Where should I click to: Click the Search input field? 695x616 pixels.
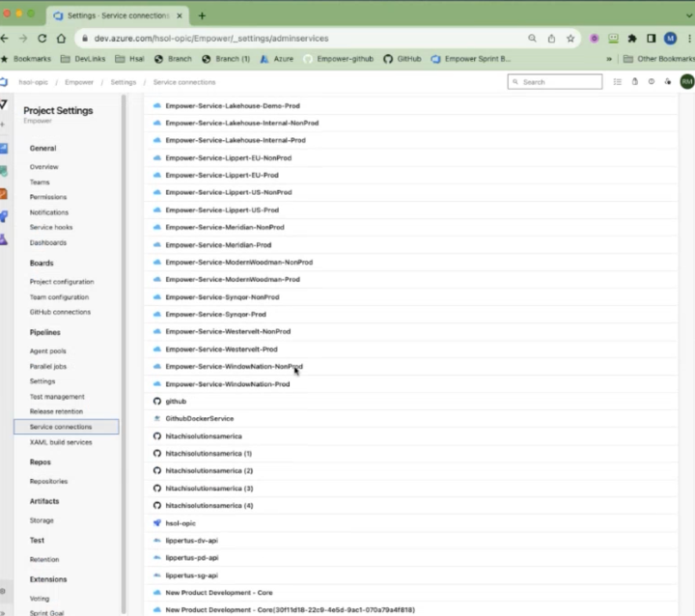[555, 82]
